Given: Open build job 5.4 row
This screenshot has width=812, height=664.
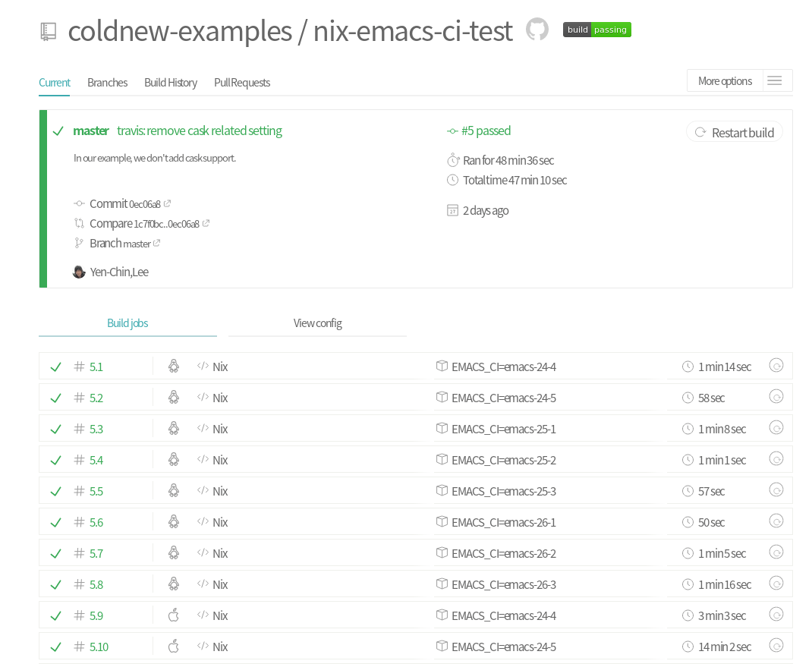Looking at the screenshot, I should click(x=96, y=460).
